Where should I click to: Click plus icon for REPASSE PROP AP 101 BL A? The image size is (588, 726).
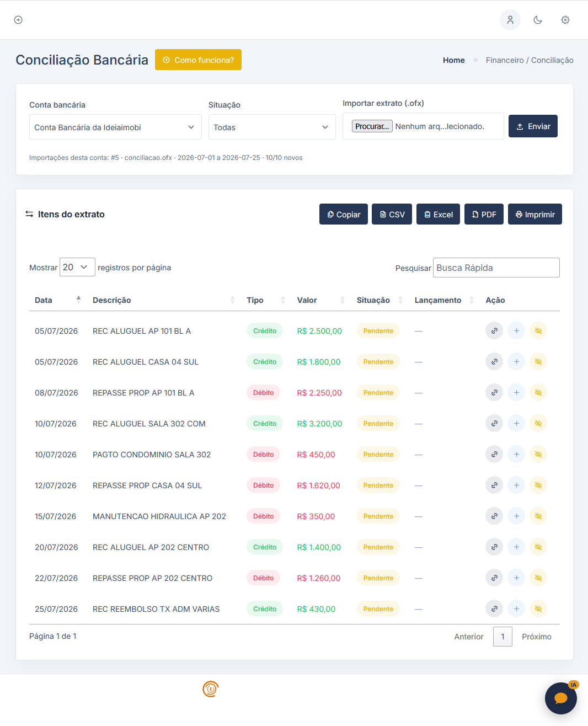tap(516, 393)
